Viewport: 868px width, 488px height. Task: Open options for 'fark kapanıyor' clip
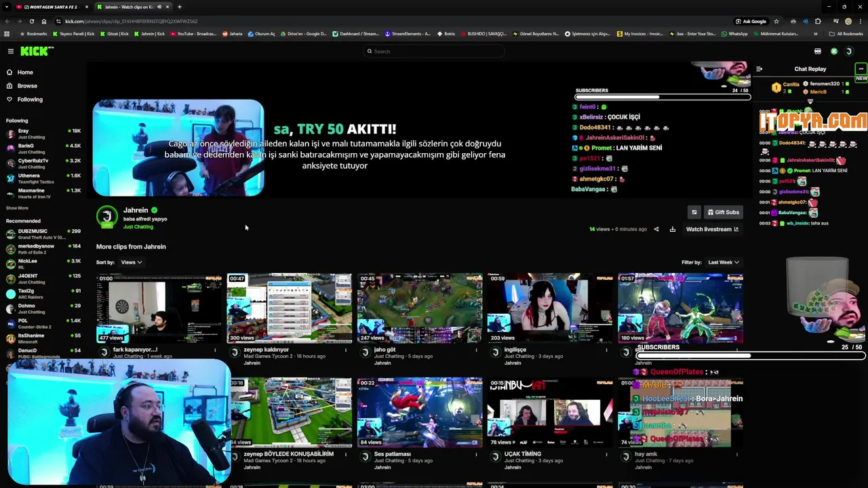coord(215,350)
